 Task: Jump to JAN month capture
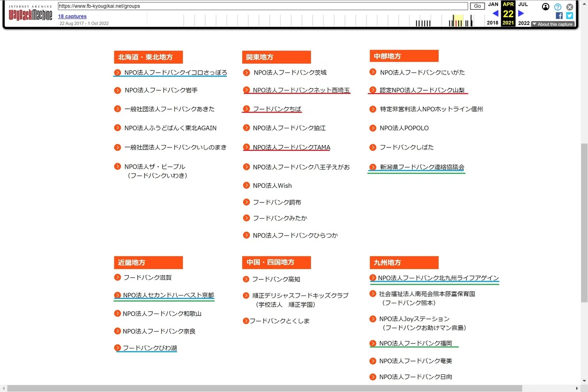(x=493, y=4)
